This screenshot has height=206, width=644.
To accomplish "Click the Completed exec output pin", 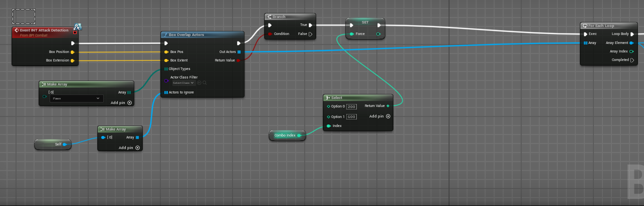I will (x=632, y=60).
